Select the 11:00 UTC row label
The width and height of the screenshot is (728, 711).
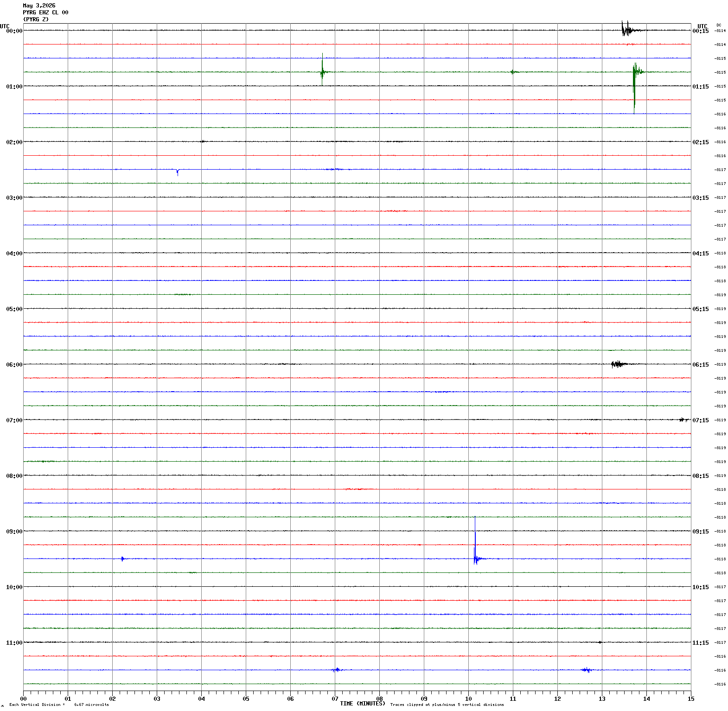[x=14, y=643]
